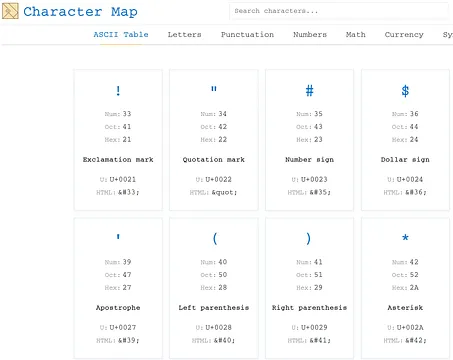Viewport: 453px width, 360px height.
Task: Select the dollar sign glyph
Action: pos(405,91)
